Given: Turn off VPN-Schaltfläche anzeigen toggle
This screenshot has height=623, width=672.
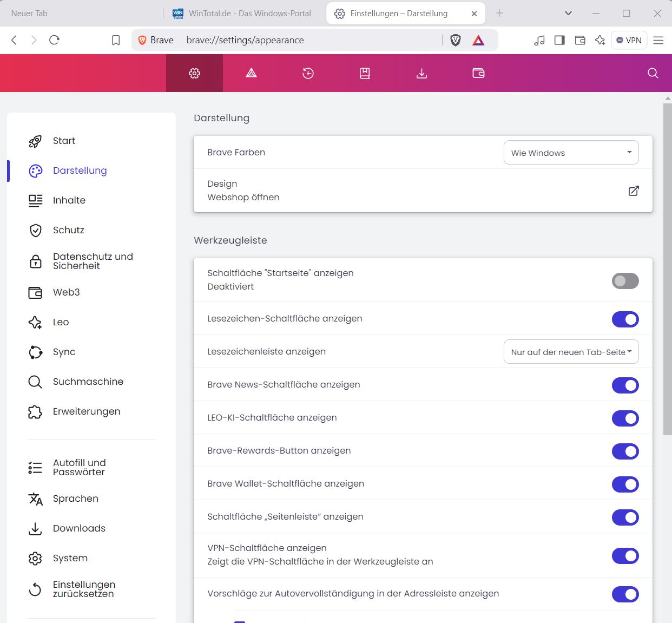Looking at the screenshot, I should pos(625,556).
